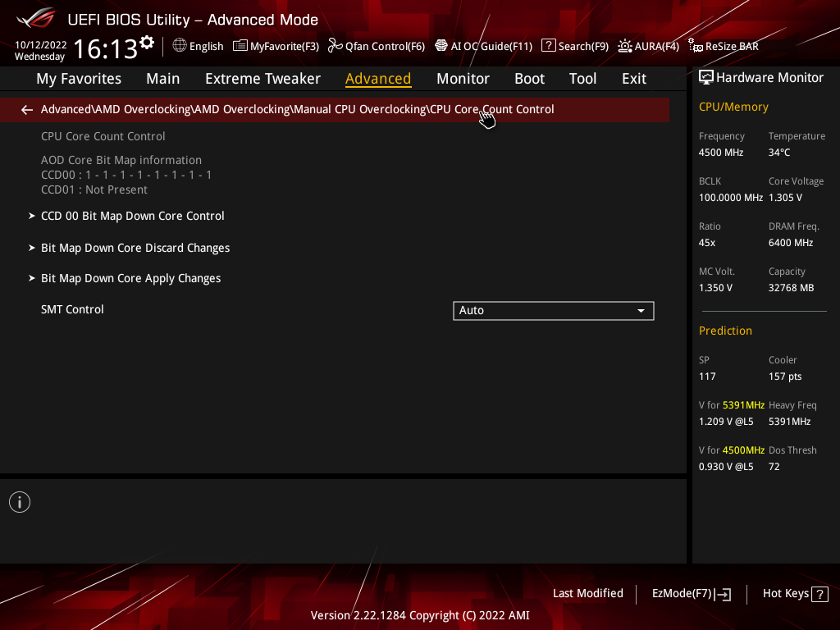Screen dimensions: 840x630
Task: Open the SMT Control Auto dropdown
Action: (x=554, y=311)
